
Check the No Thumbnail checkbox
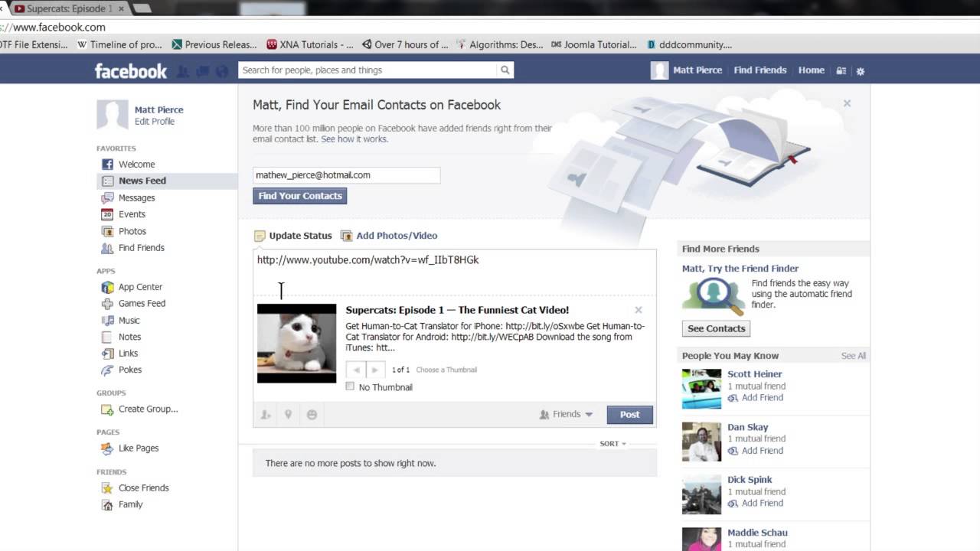point(350,386)
